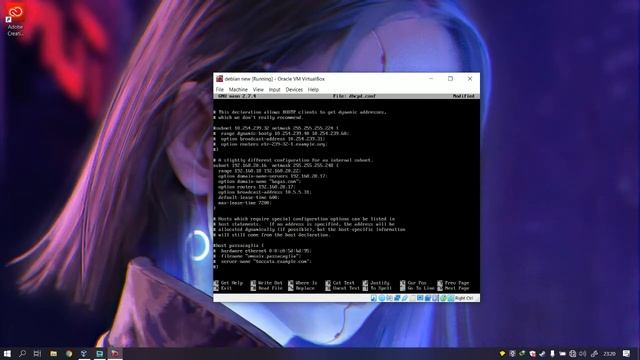Click the Read File shortcut in nano
Image resolution: width=640 pixels, height=360 pixels.
click(266, 288)
